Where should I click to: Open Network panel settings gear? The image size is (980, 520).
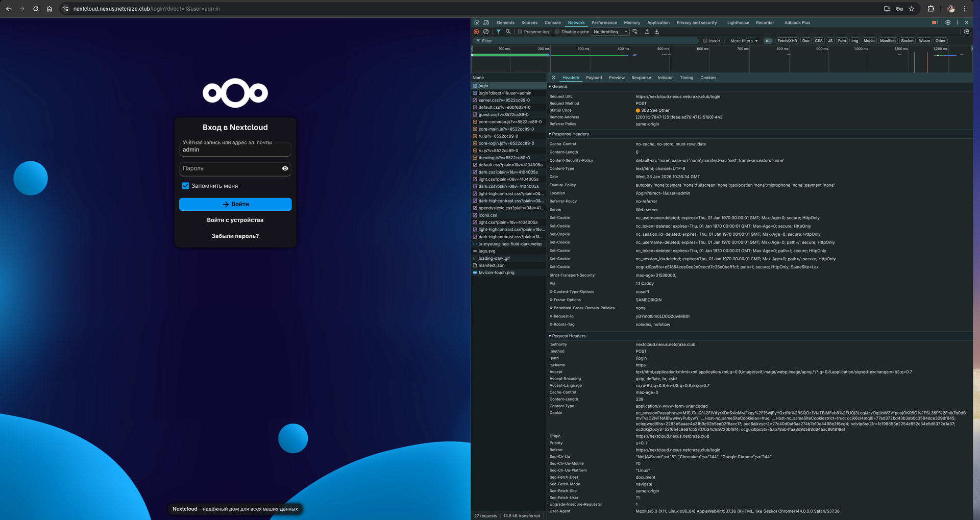tap(966, 32)
